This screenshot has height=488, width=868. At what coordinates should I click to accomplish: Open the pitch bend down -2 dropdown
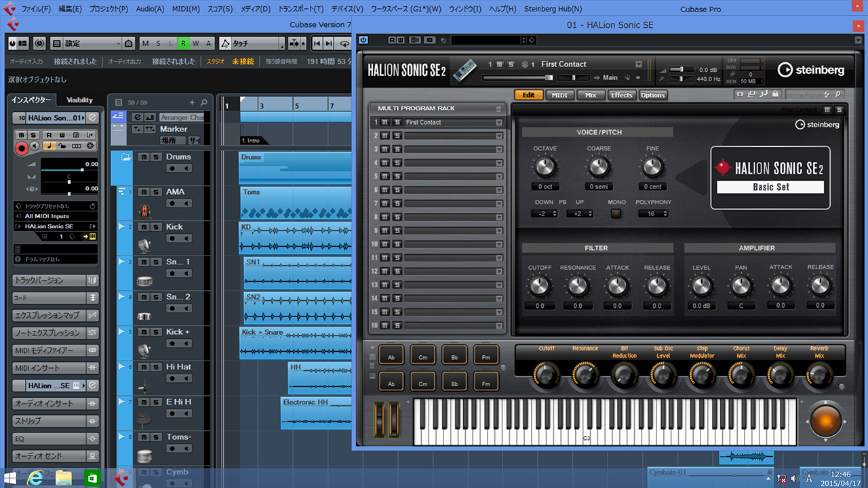point(544,213)
